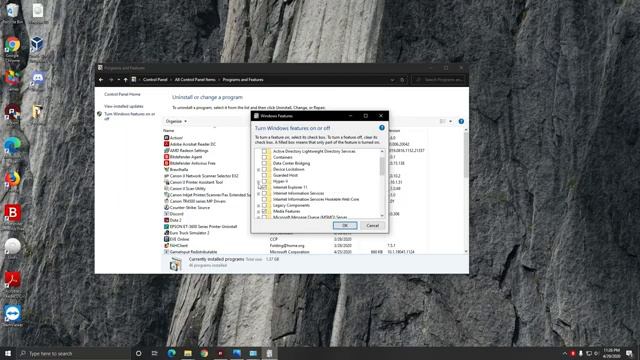Image resolution: width=640 pixels, height=360 pixels.
Task: Go back in Programs and Features window
Action: tap(101, 80)
